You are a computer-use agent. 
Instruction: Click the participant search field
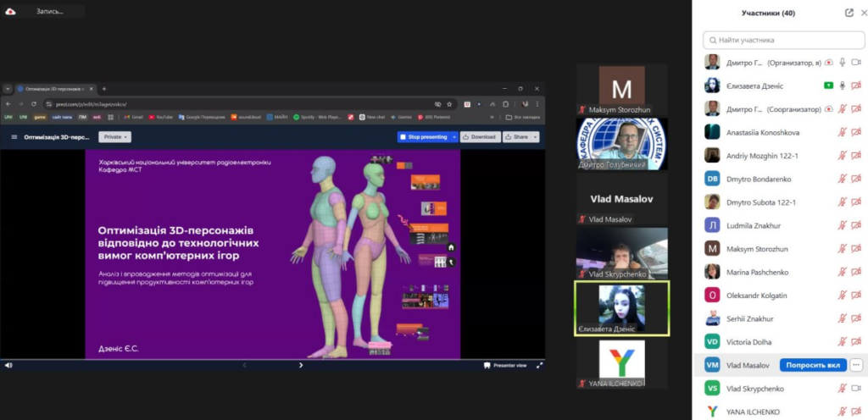pyautogui.click(x=780, y=40)
